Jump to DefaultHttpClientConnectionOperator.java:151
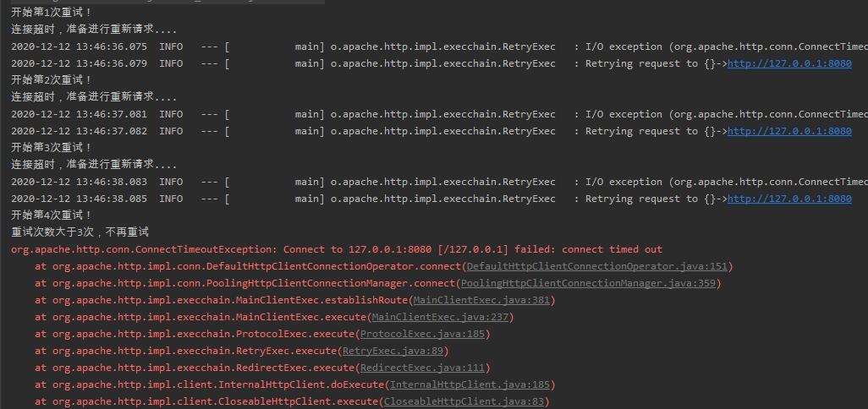This screenshot has height=409, width=868. point(596,266)
